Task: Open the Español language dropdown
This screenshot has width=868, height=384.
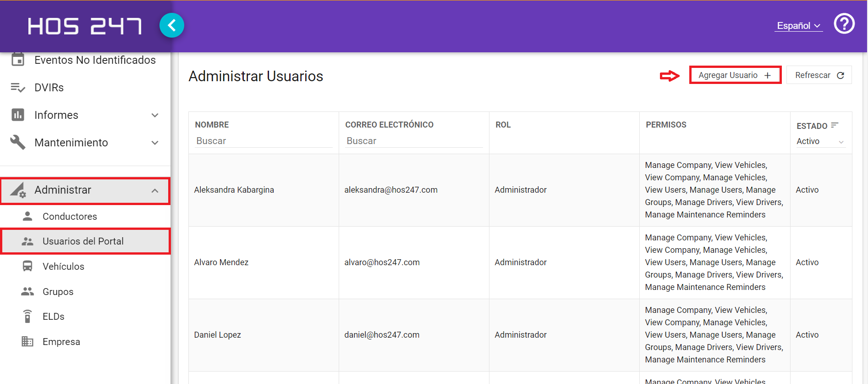Action: click(799, 26)
